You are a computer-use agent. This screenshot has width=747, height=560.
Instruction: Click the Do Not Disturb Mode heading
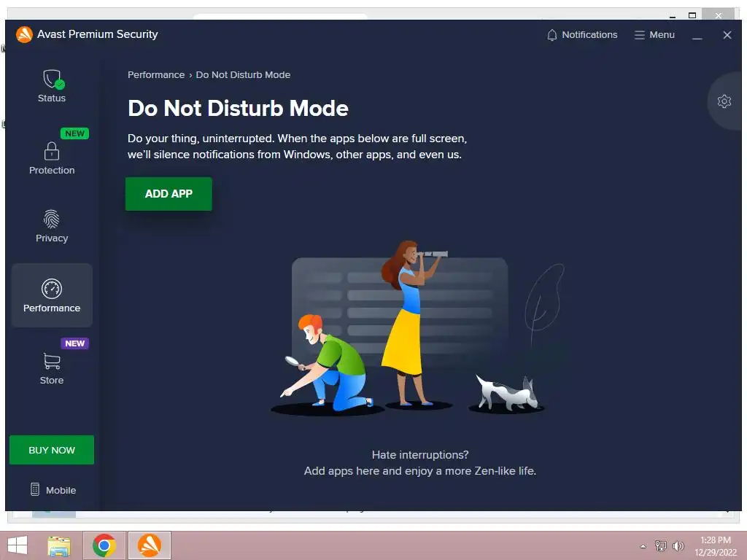coord(238,108)
